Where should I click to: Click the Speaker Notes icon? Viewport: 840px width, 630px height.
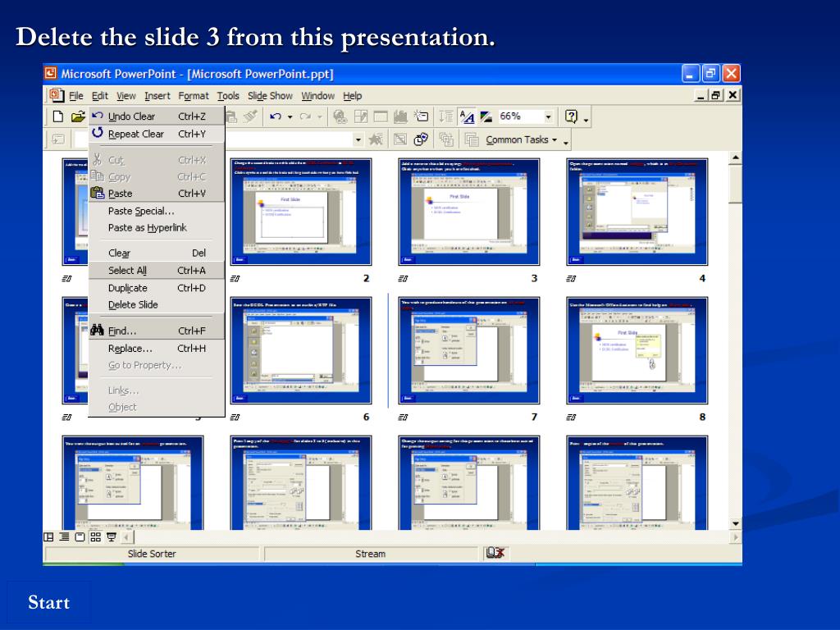[x=472, y=139]
